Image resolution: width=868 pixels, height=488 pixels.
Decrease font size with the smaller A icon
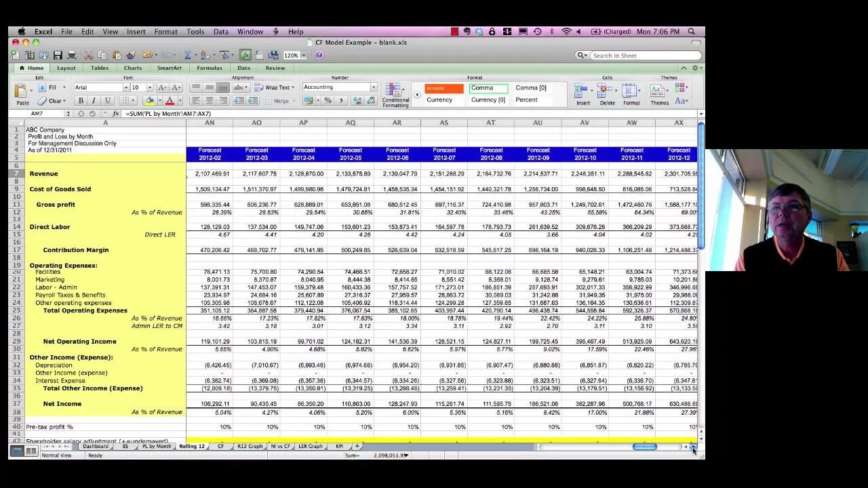176,87
